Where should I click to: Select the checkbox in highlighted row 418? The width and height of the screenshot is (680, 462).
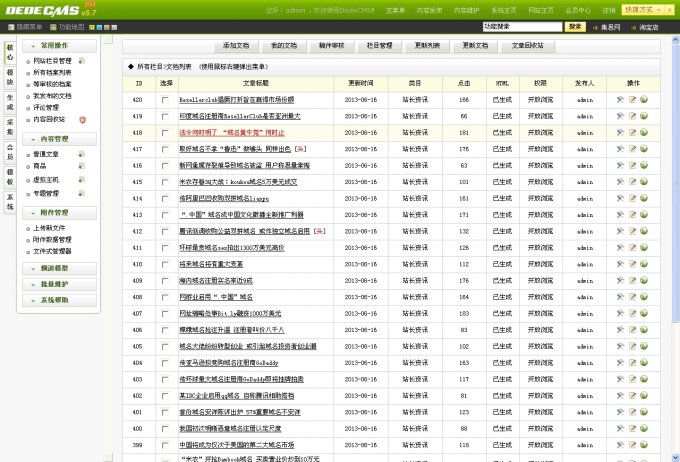click(x=165, y=133)
